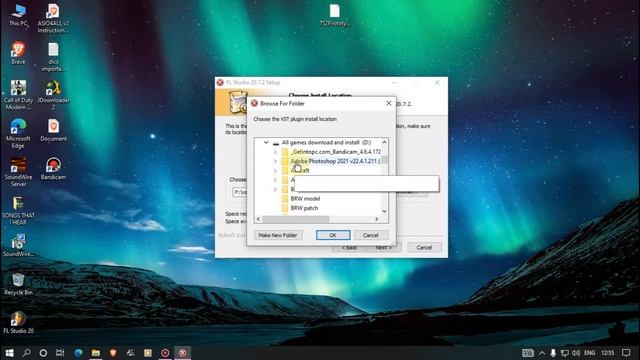Launch FL Studio 20 desktop shortcut
The height and width of the screenshot is (360, 640).
pos(18,322)
